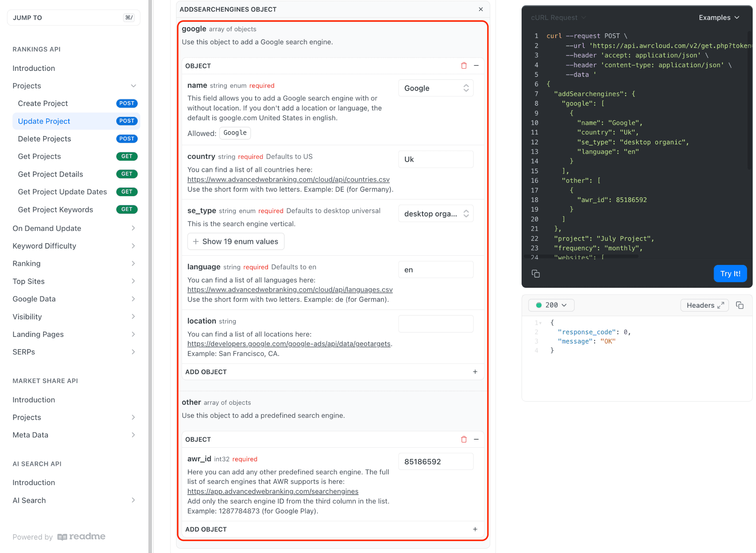The image size is (756, 553).
Task: Open Get Project Details page
Action: 76,174
